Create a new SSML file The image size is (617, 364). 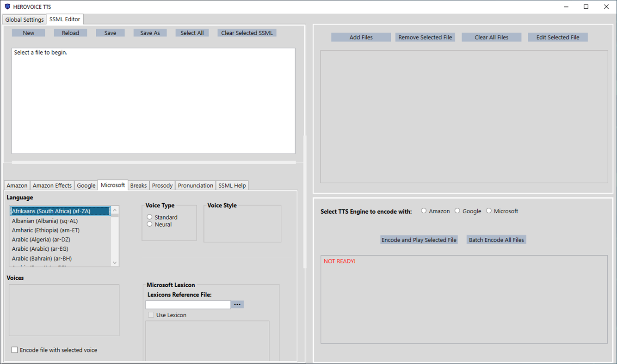click(x=28, y=32)
